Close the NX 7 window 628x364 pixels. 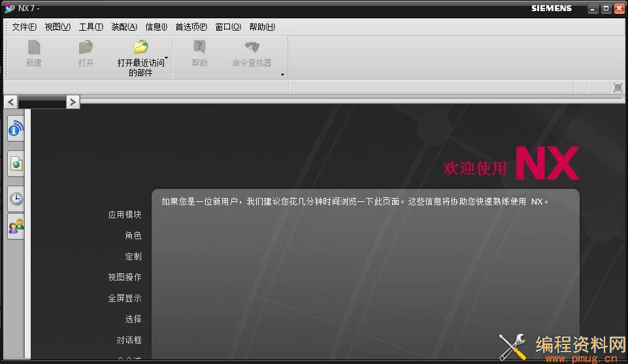(x=620, y=8)
